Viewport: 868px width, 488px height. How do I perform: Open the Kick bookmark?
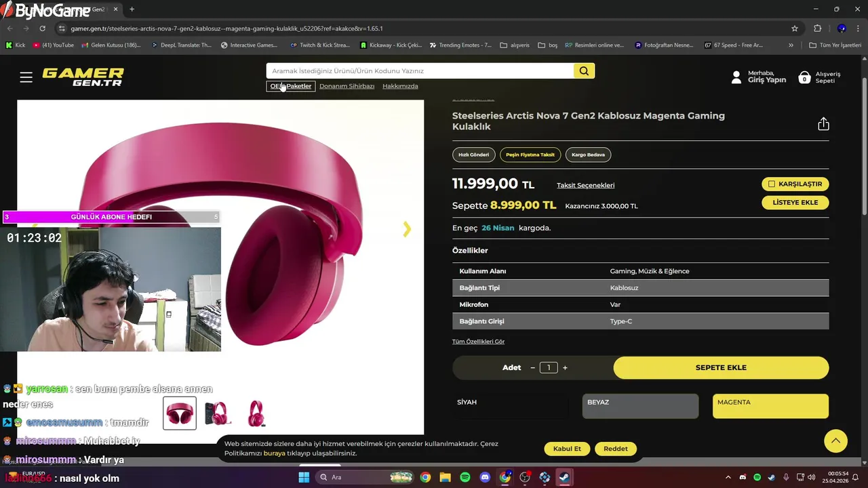coord(15,45)
